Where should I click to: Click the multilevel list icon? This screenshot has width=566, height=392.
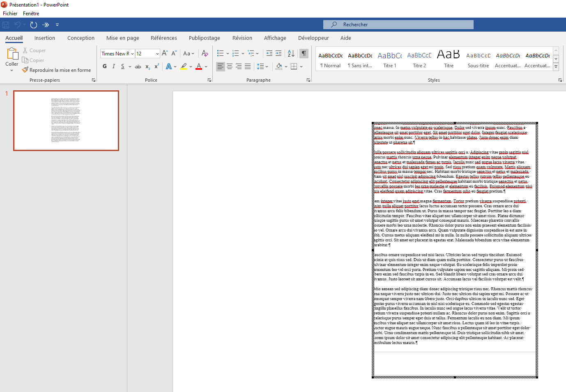251,53
